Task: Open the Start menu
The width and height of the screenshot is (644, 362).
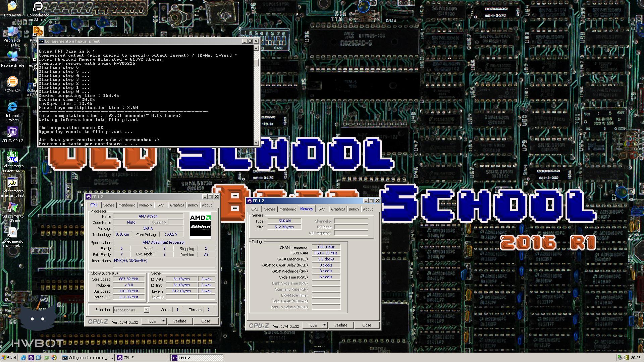Action: 9,358
